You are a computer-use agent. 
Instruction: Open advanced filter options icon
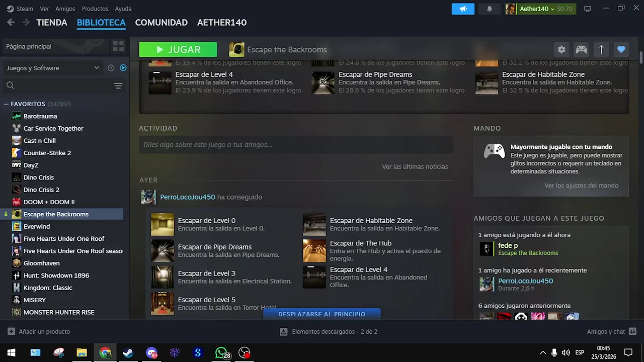pos(118,85)
